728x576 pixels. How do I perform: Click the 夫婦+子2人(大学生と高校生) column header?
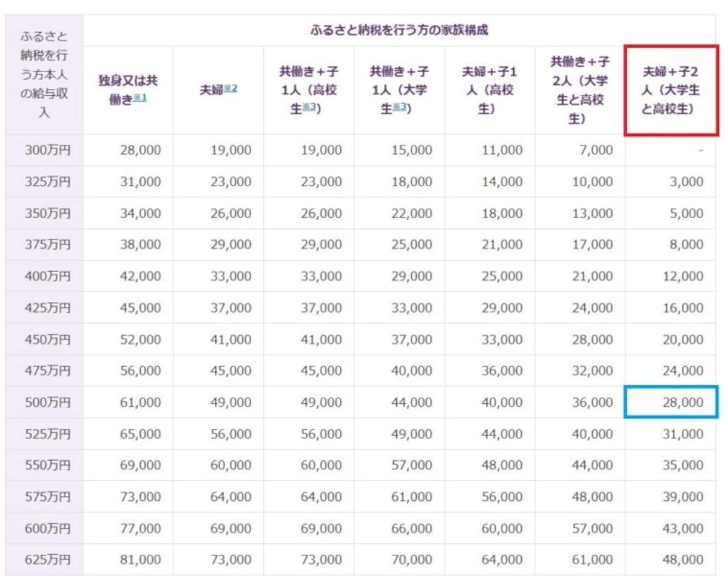671,90
